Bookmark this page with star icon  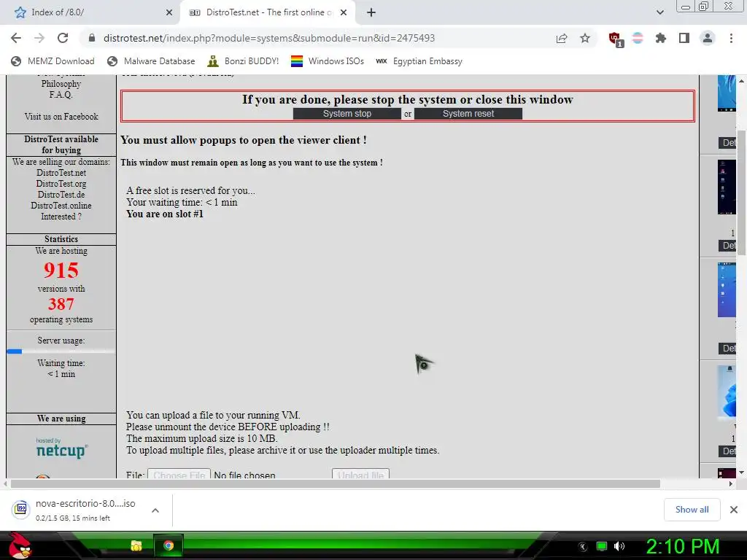[585, 38]
